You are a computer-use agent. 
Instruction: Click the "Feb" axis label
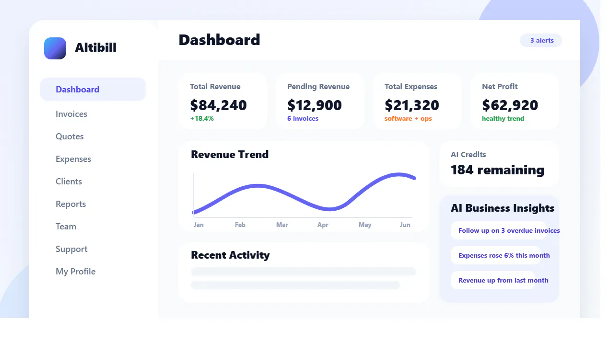tap(240, 225)
